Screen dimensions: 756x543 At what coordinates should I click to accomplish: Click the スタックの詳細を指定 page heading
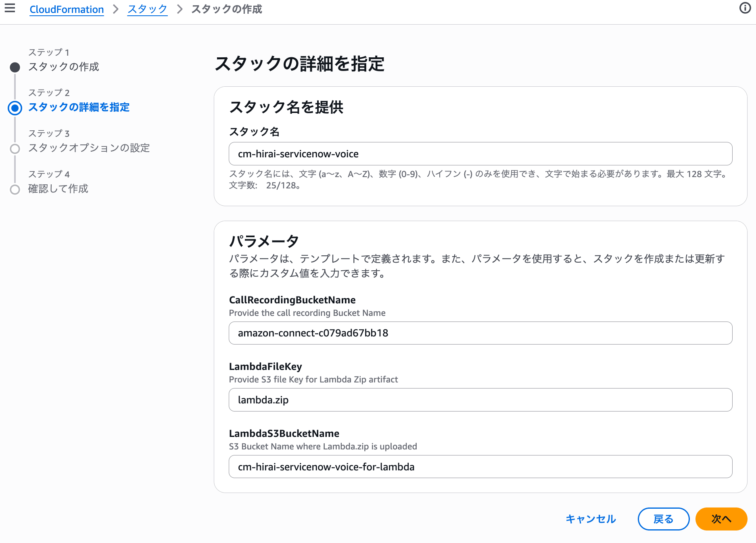(x=300, y=64)
